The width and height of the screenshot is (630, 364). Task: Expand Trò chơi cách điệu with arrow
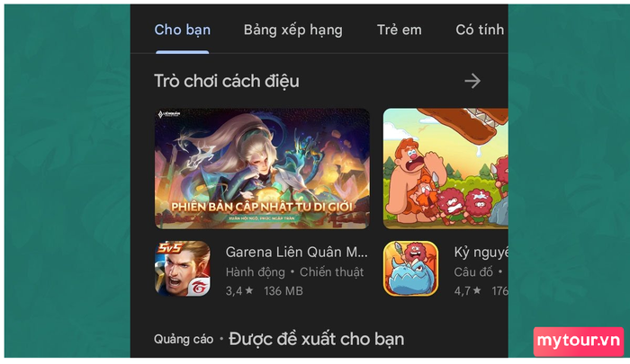pos(472,81)
